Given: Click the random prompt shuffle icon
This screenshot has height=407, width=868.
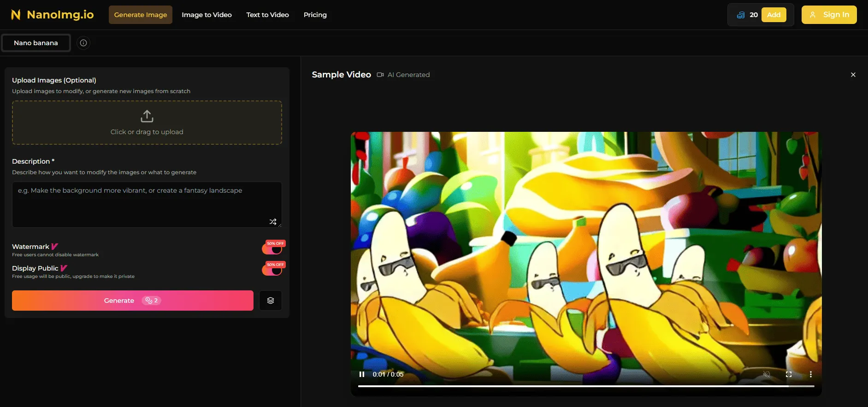Looking at the screenshot, I should [273, 222].
